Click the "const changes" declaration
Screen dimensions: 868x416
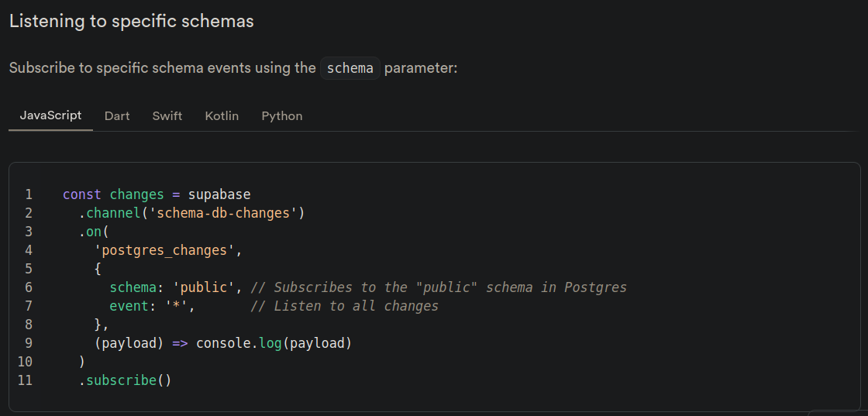(113, 194)
